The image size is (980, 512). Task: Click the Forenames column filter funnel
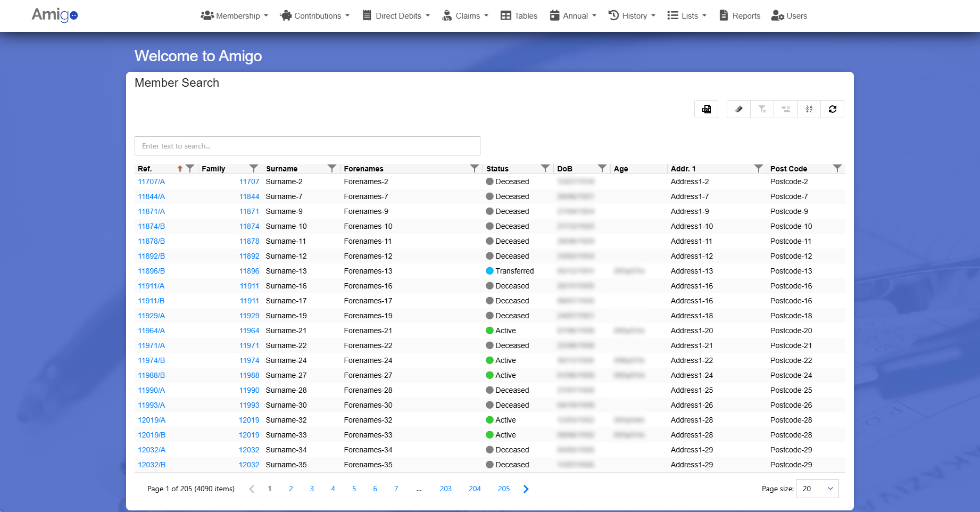(x=474, y=169)
